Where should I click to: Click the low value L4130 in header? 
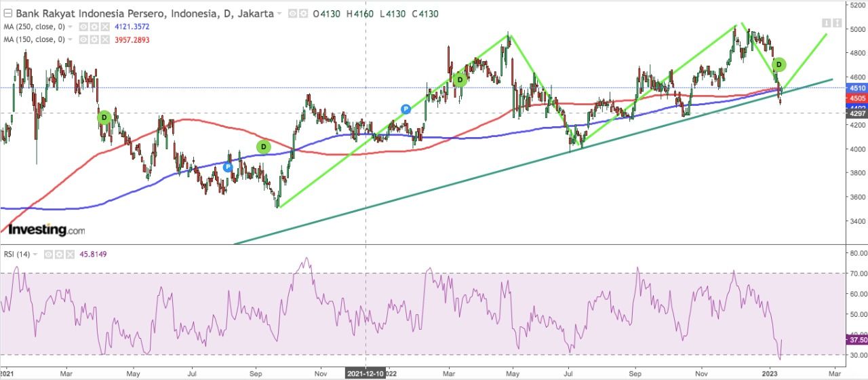coord(393,14)
